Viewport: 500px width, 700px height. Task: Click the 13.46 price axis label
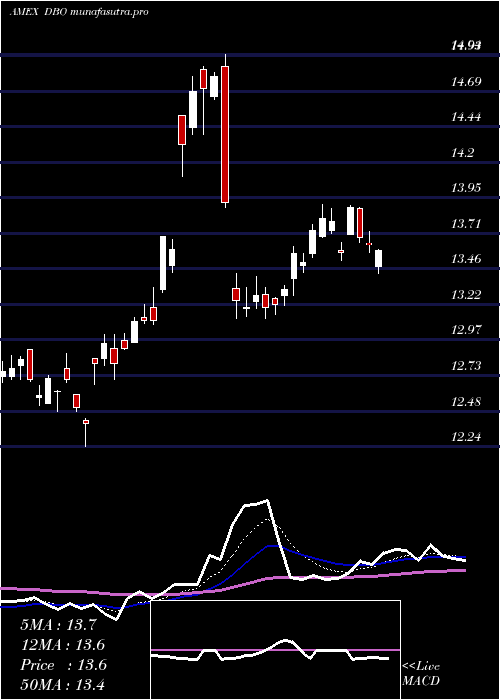tap(466, 258)
